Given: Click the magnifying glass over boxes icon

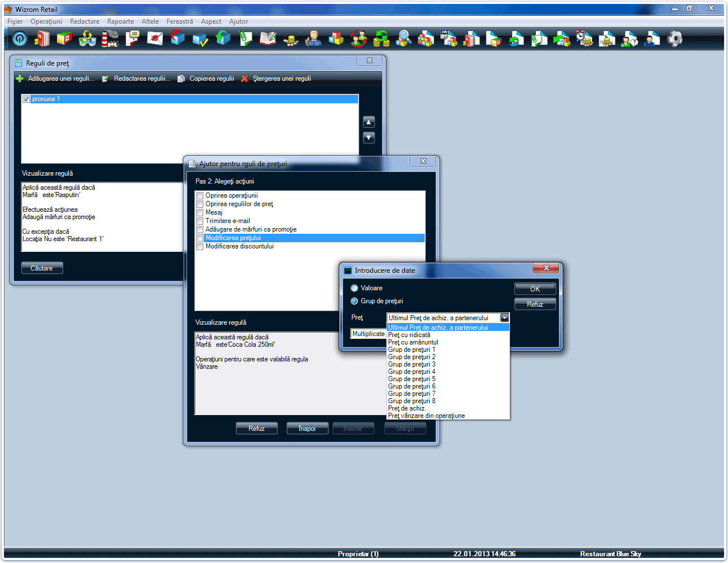Looking at the screenshot, I should pyautogui.click(x=403, y=38).
